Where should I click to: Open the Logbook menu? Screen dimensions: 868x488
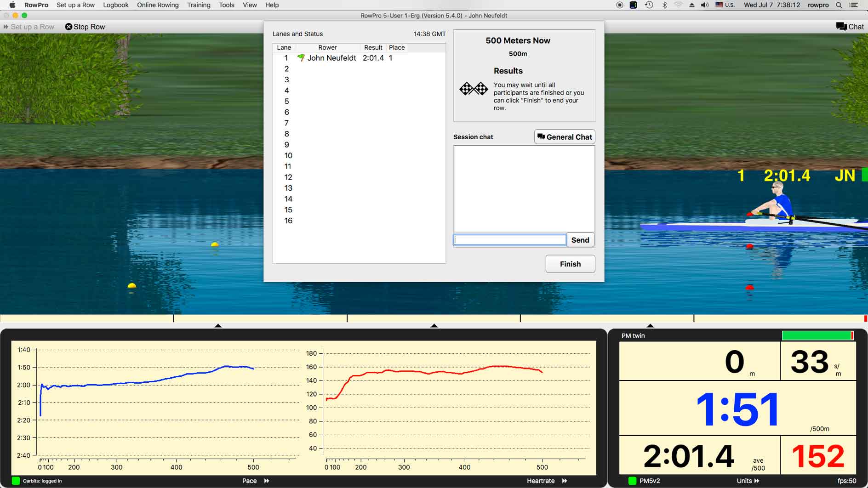(x=116, y=5)
